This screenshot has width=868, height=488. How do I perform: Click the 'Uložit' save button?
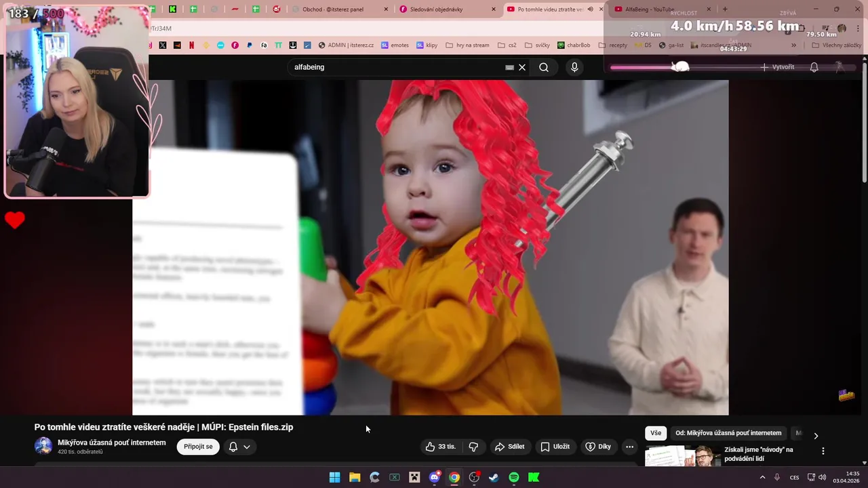coord(555,447)
